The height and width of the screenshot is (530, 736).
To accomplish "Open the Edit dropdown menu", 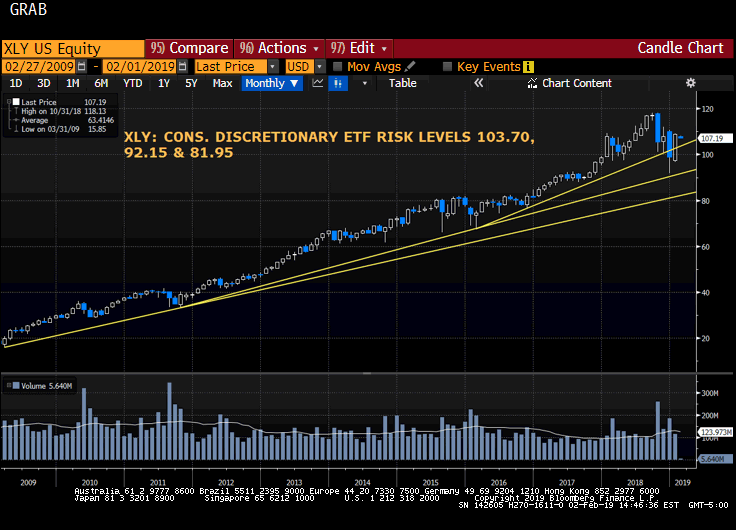I will 359,48.
